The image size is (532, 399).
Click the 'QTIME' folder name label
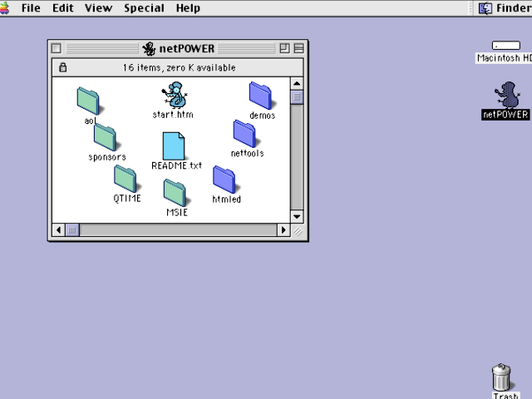click(x=127, y=198)
